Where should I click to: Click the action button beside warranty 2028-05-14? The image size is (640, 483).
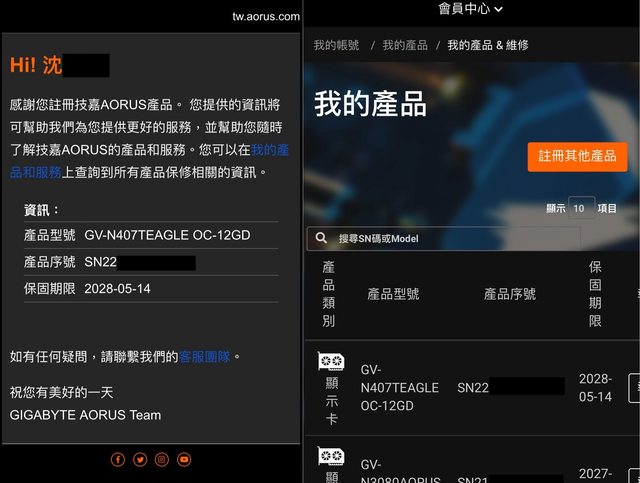634,387
